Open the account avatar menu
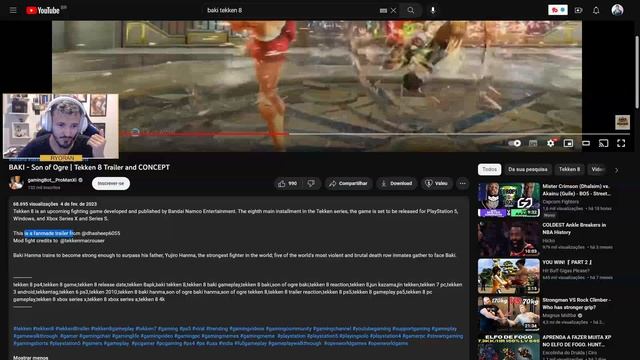The image size is (640, 360). click(x=617, y=10)
